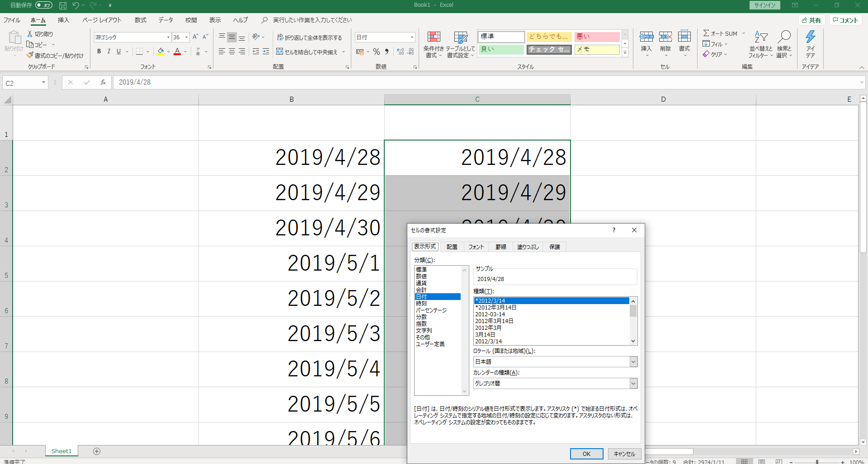The image size is (868, 464).
Task: Click the OK button in dialog
Action: 586,454
